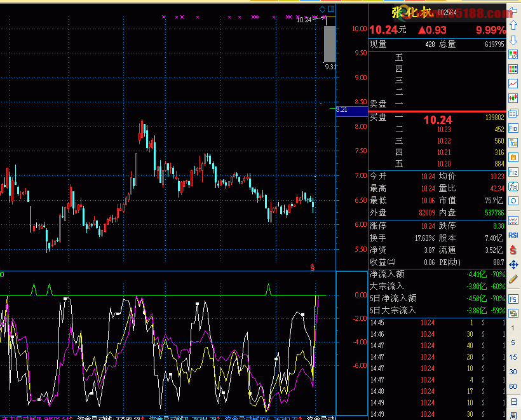Click the blue circle icon

coord(513,201)
